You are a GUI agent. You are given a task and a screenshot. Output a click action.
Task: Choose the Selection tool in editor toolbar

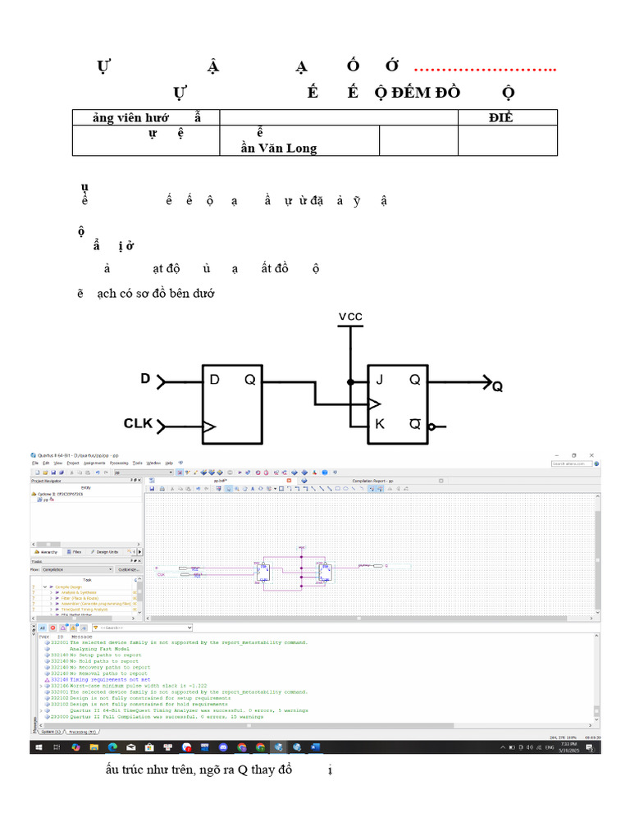(x=229, y=489)
